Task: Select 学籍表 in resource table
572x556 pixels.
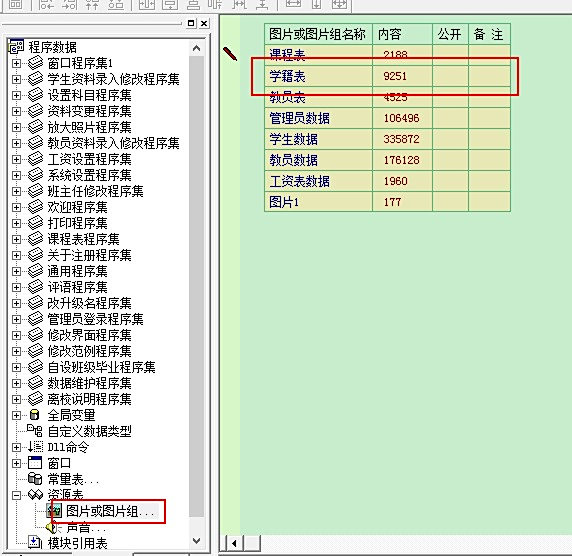Action: click(x=287, y=77)
